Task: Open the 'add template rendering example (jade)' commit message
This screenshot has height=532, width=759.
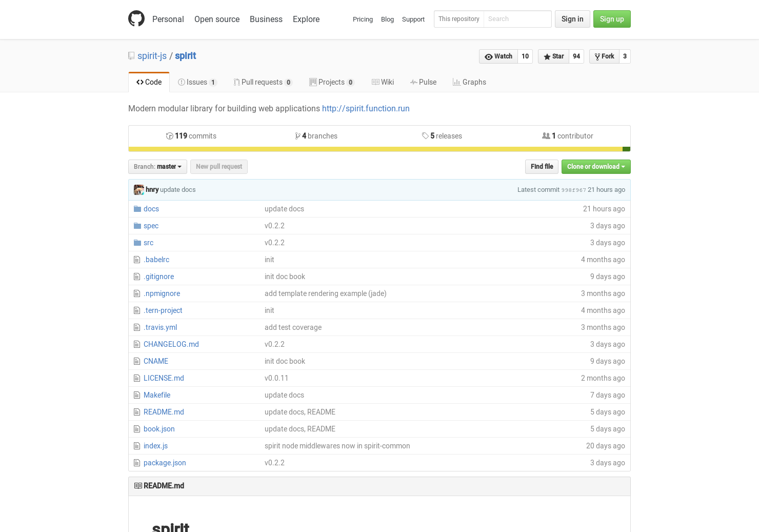Action: point(326,293)
